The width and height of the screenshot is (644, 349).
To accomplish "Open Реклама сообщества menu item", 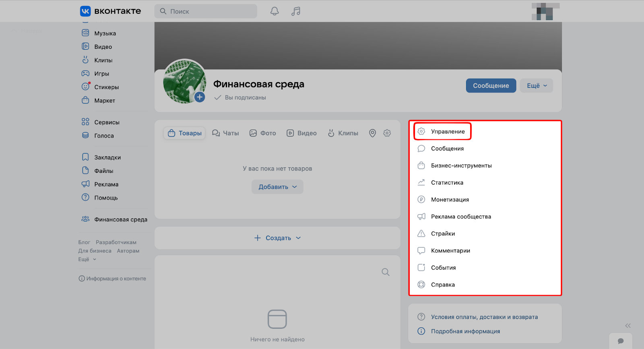I will pos(485,216).
